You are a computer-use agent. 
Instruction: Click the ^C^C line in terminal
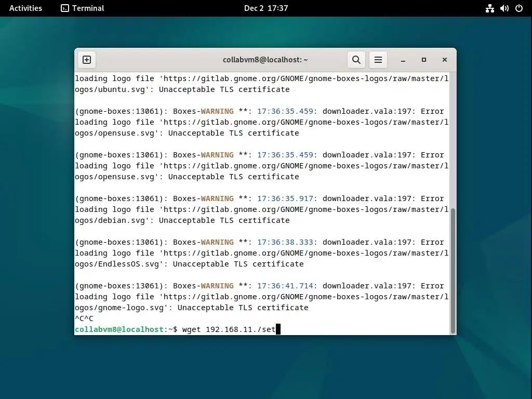point(84,318)
